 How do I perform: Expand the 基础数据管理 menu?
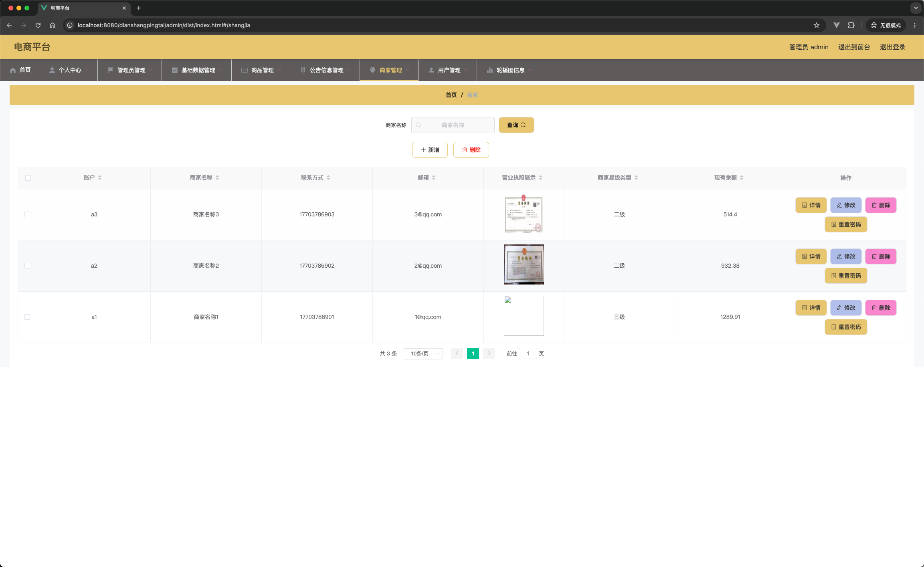pyautogui.click(x=197, y=70)
